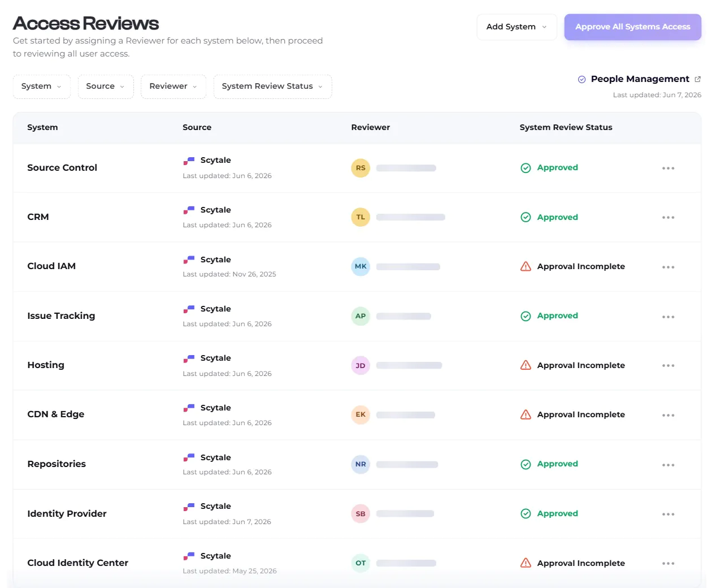
Task: Open more options for Cloud IAM row
Action: pos(668,267)
